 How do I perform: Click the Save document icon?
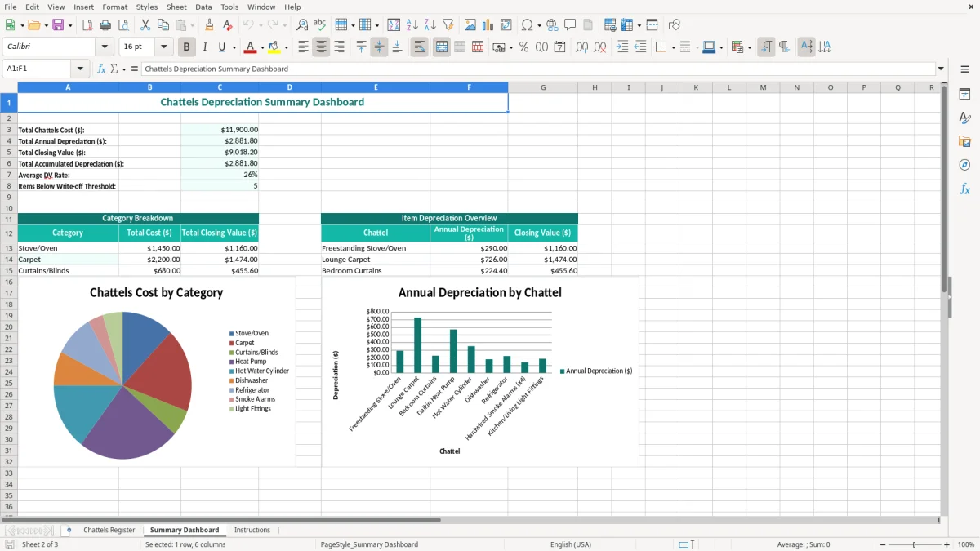(x=58, y=25)
